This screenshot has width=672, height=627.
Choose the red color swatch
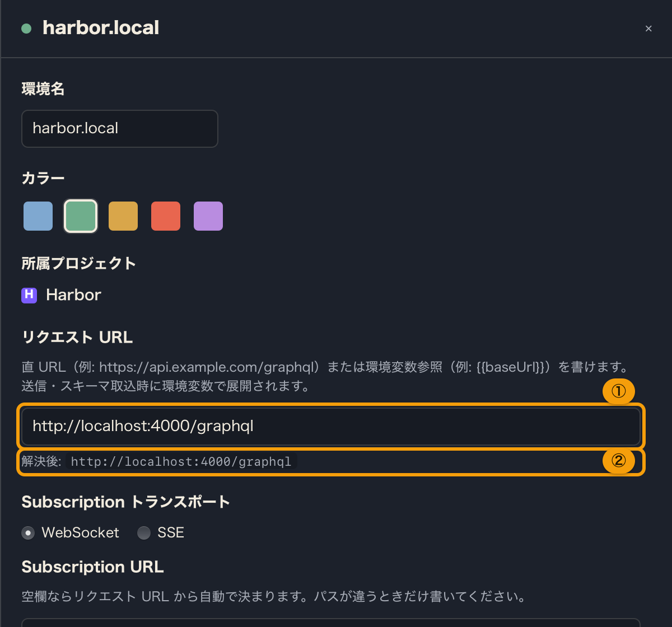(166, 216)
